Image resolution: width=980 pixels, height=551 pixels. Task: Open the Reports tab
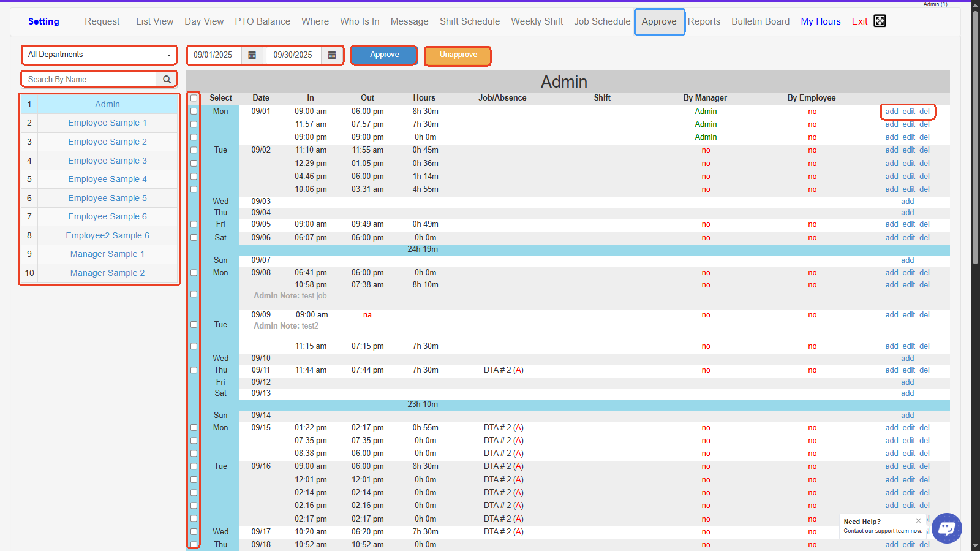(704, 21)
